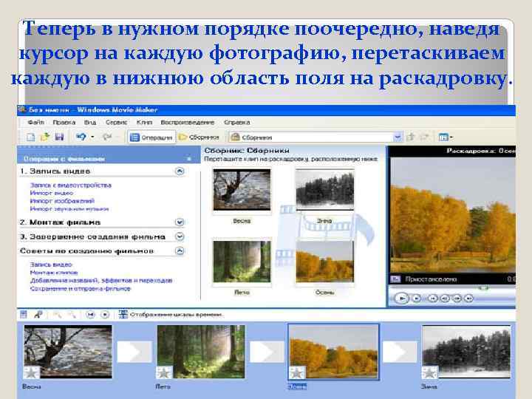Click the Импорт видео link
The image size is (532, 399).
(52, 193)
